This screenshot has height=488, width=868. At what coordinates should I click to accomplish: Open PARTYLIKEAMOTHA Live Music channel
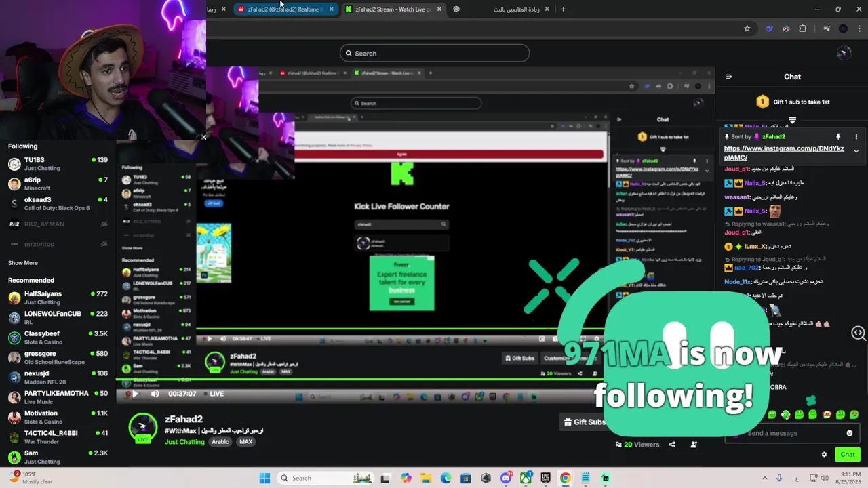(58, 397)
